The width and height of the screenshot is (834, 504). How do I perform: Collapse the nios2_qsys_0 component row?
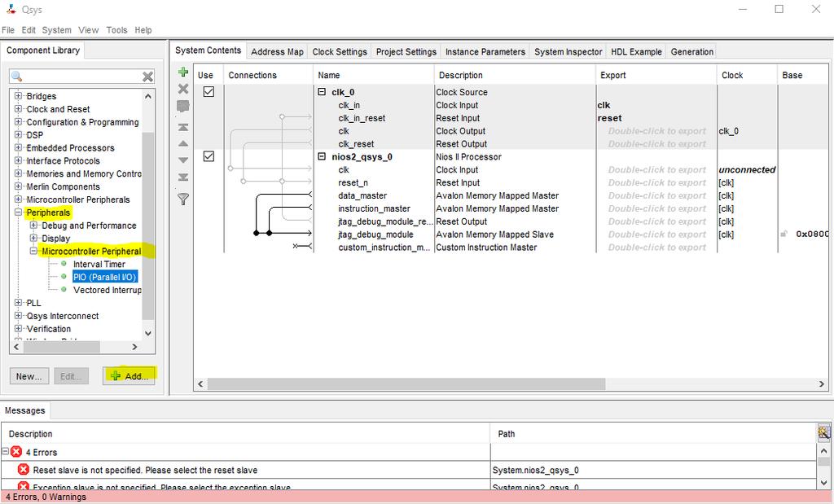pos(322,156)
